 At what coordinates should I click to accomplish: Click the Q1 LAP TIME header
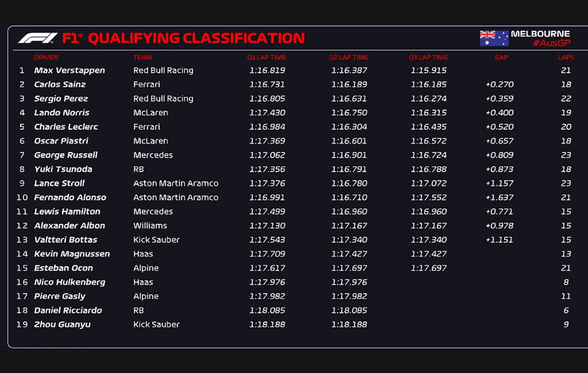pyautogui.click(x=267, y=57)
